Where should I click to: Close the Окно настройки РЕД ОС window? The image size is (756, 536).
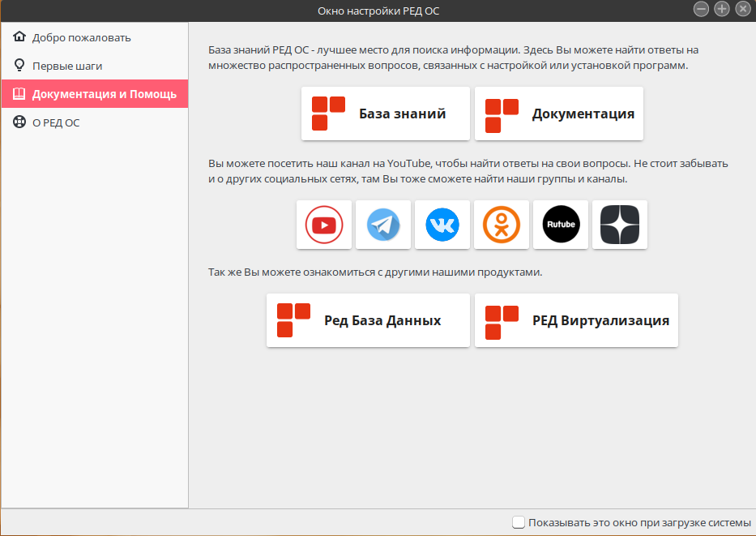(743, 9)
